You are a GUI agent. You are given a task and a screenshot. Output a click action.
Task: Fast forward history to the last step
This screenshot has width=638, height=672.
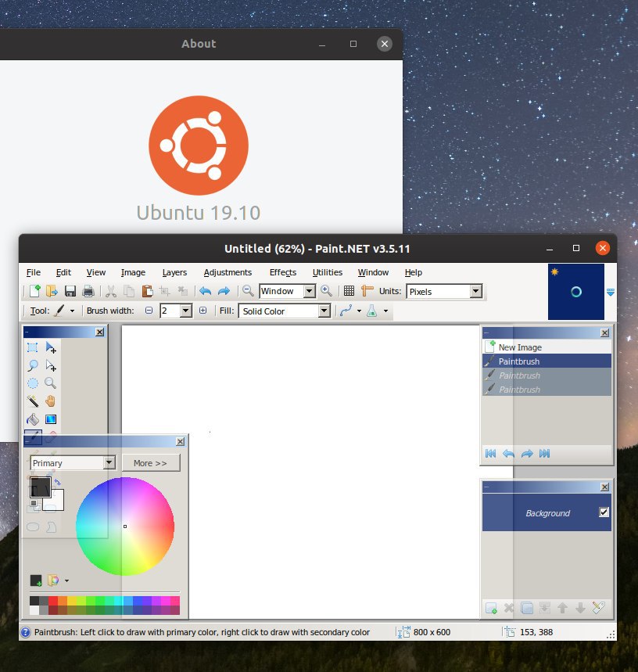545,454
